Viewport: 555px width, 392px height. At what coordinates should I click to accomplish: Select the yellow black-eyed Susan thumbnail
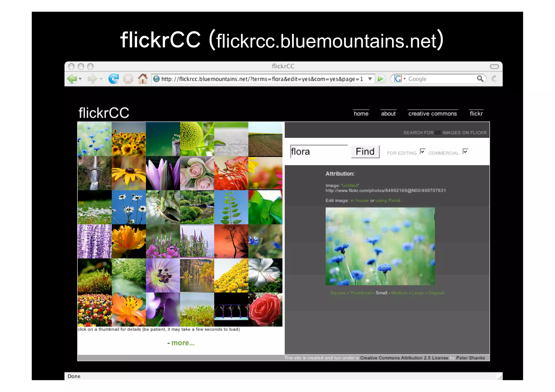(129, 173)
